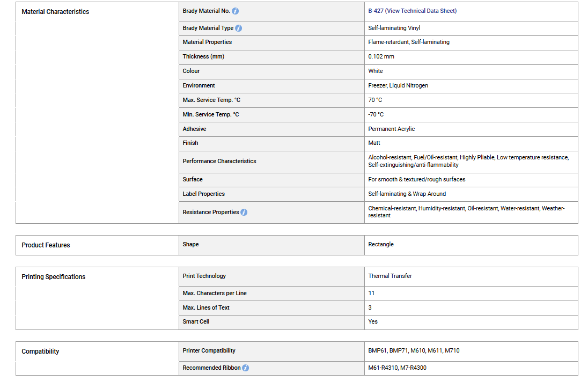Click BMP61, BMP71, M610 printers value
This screenshot has height=381, width=588.
tap(414, 350)
